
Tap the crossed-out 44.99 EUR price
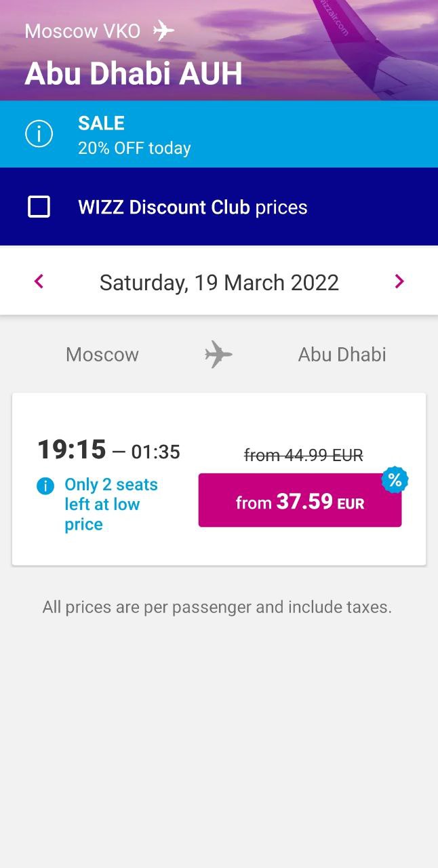(x=304, y=455)
